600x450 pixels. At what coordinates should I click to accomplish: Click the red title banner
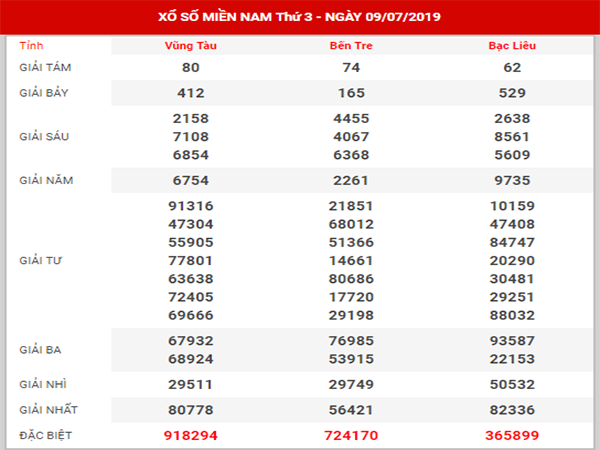click(x=300, y=18)
